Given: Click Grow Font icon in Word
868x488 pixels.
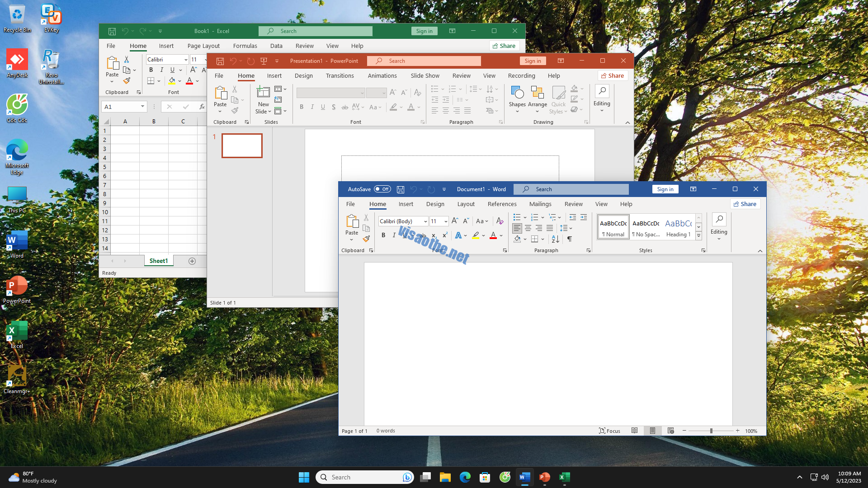Looking at the screenshot, I should 455,221.
